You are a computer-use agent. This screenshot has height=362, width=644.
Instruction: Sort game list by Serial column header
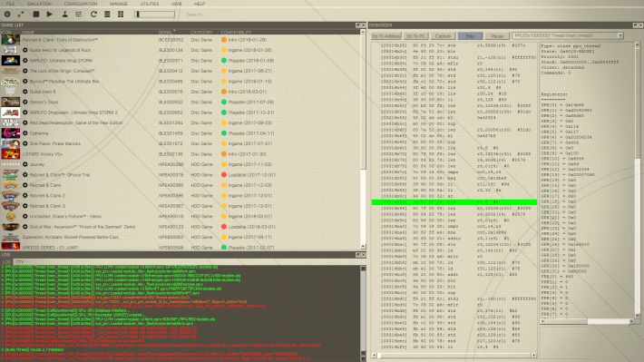pos(165,32)
